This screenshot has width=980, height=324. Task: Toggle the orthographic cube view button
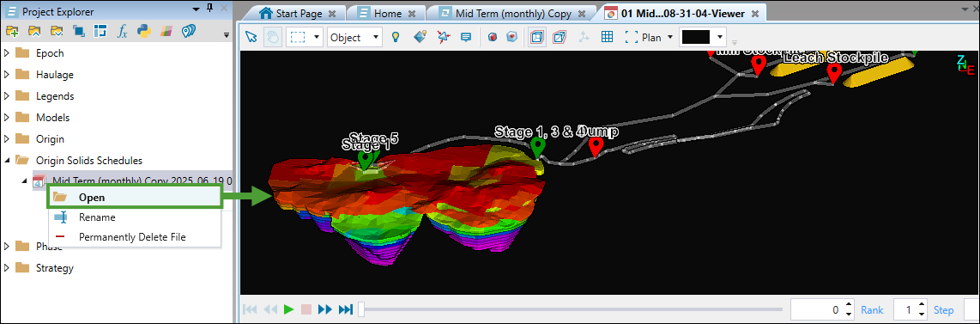pos(536,37)
